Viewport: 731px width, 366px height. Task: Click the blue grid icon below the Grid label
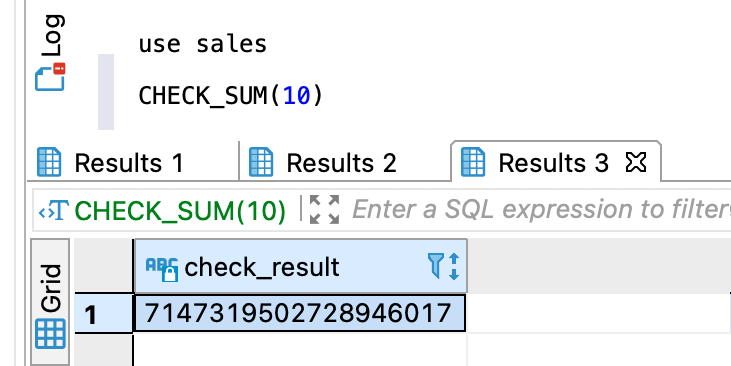[50, 334]
